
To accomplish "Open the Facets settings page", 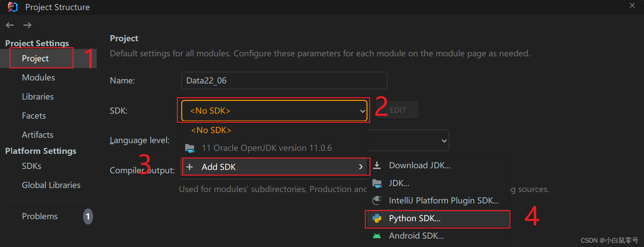I will (34, 116).
